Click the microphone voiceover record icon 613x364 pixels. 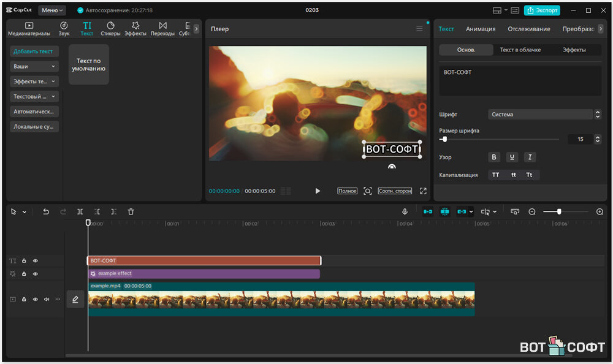point(405,211)
